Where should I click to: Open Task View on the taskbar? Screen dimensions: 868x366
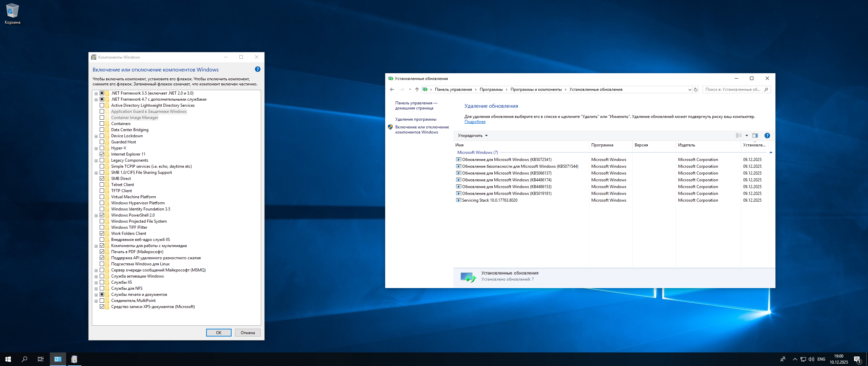pos(40,359)
